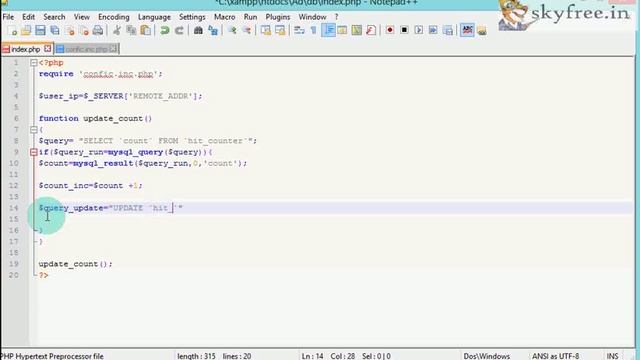Zoom out using the toolbar icon
Viewport: 640px width, 360px height.
tap(247, 31)
